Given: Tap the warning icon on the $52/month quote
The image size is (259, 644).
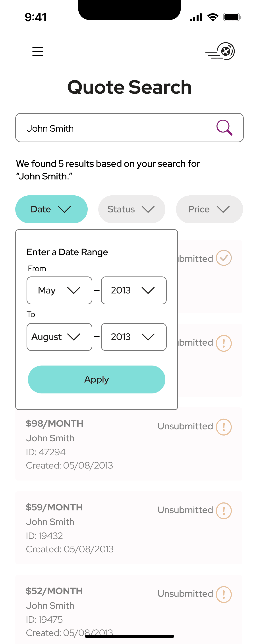Looking at the screenshot, I should [x=224, y=594].
